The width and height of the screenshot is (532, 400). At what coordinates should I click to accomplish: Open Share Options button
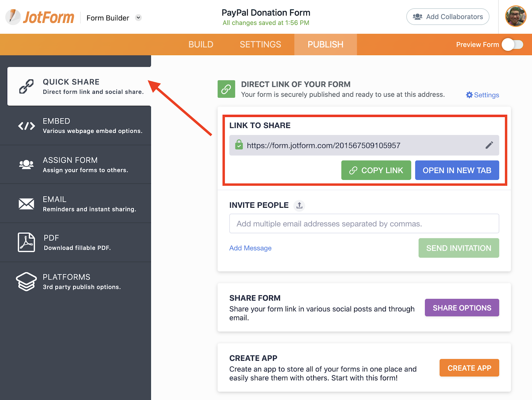point(462,308)
